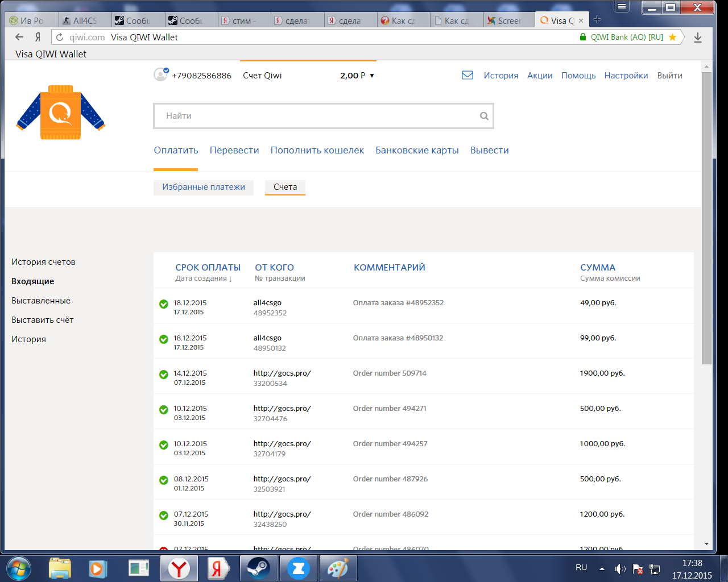The image size is (728, 582).
Task: Open Steam from the taskbar
Action: 259,568
